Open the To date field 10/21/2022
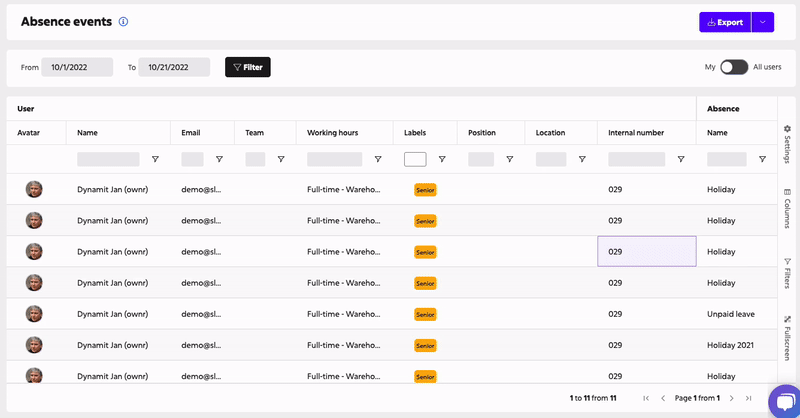800x418 pixels. 174,67
